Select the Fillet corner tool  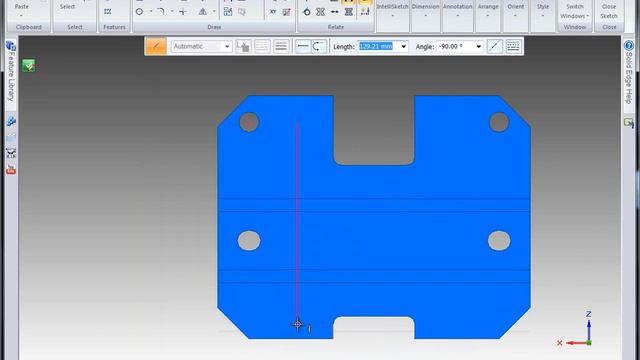click(x=161, y=12)
